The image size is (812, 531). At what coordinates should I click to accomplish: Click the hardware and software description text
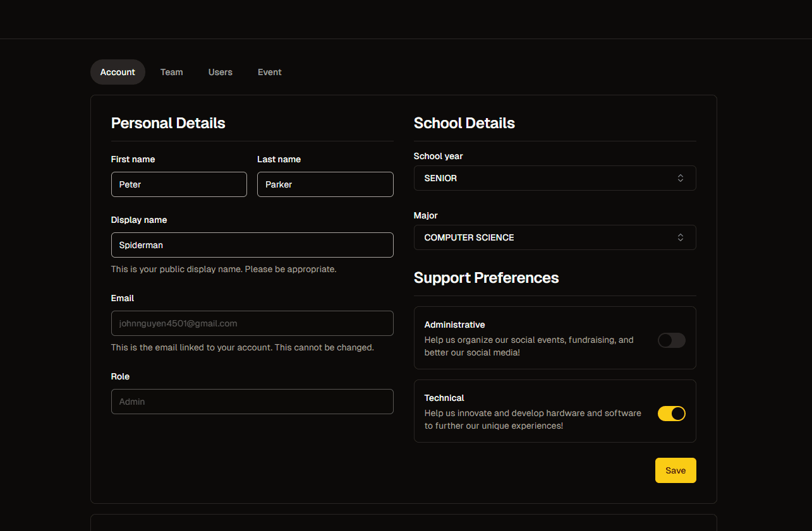pos(533,419)
